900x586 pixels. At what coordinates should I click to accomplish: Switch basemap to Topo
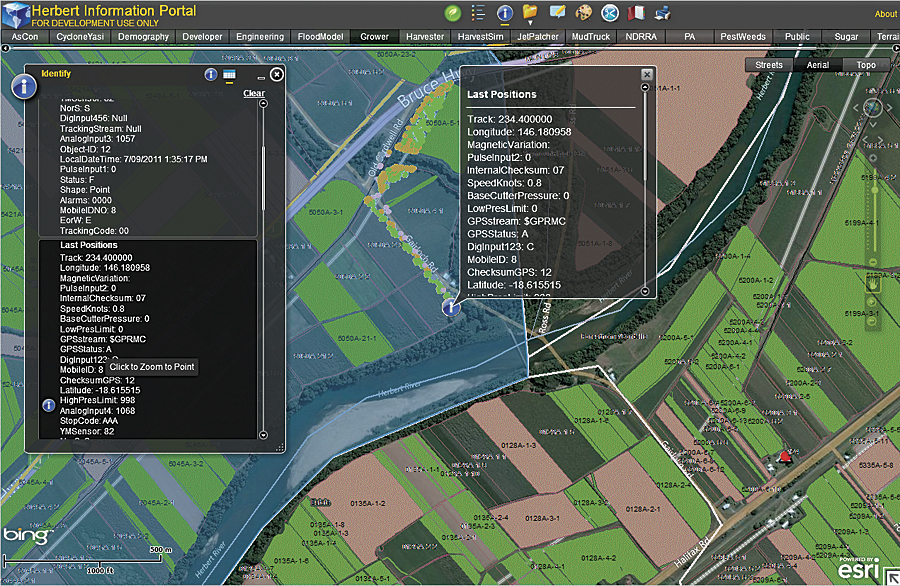click(x=866, y=65)
